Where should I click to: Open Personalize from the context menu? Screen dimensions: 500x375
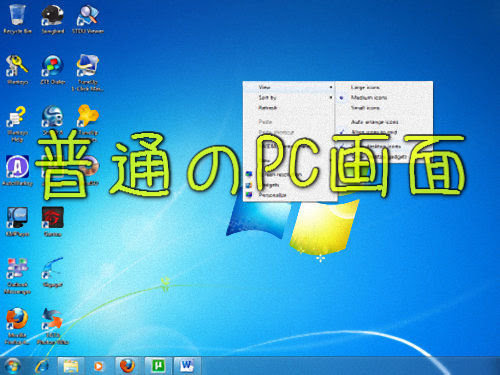(x=272, y=195)
